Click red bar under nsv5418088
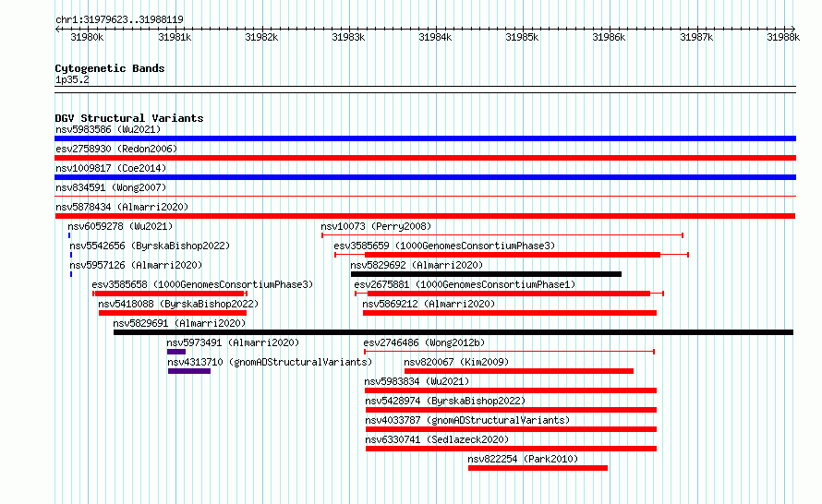The image size is (822, 504). (x=173, y=313)
